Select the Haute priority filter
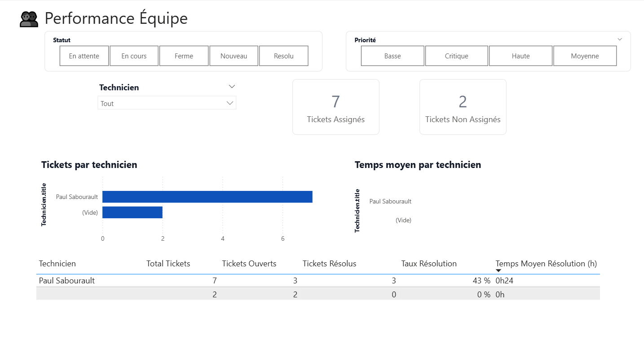Image resolution: width=644 pixels, height=362 pixels. click(520, 56)
